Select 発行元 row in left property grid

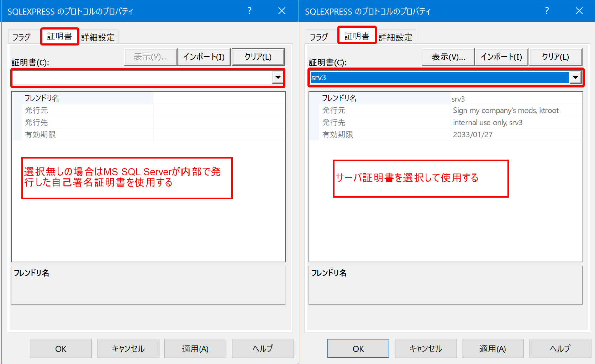click(x=148, y=110)
